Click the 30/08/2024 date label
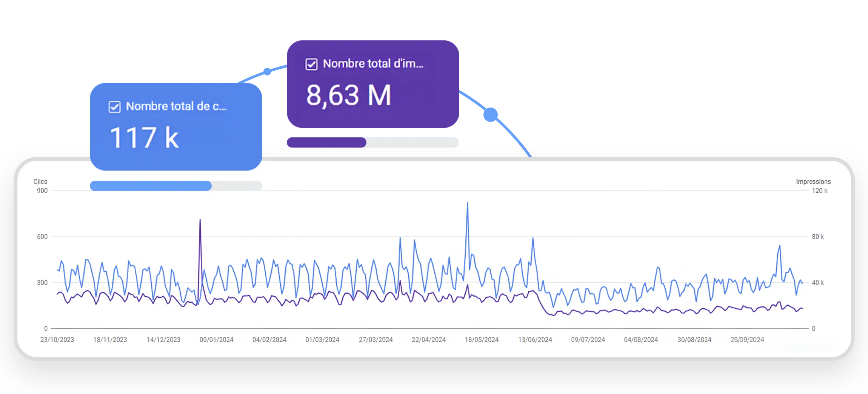 [x=694, y=340]
